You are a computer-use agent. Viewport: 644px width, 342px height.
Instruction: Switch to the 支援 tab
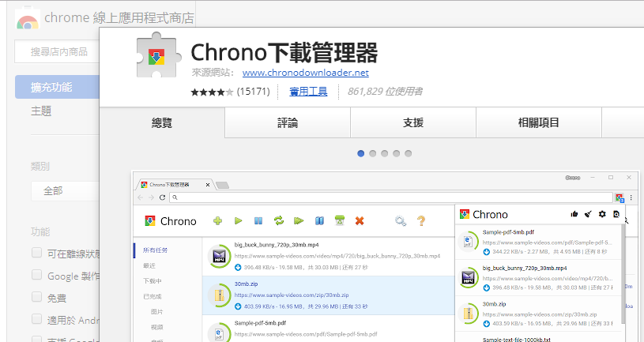click(413, 122)
